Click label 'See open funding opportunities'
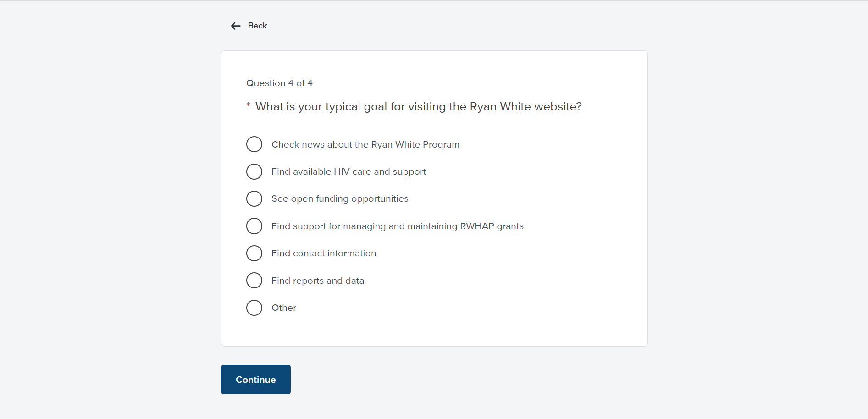This screenshot has width=868, height=419. pyautogui.click(x=340, y=199)
